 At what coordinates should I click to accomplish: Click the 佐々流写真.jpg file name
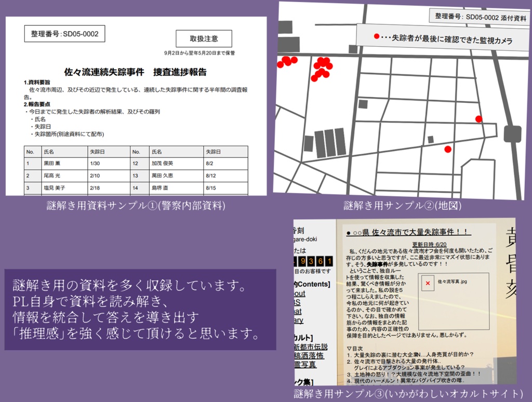click(x=453, y=281)
